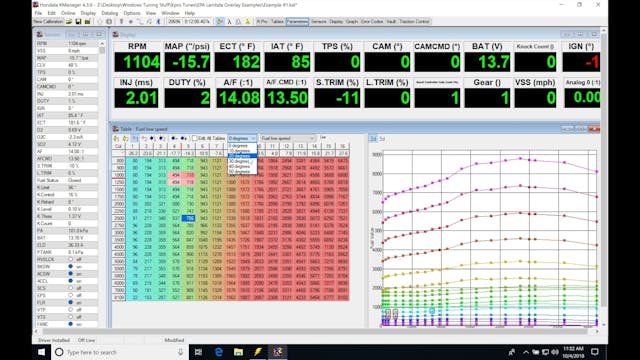Click the sensor panel vertical scrollbar
Viewport: 640px width, 360px height.
coord(102,184)
